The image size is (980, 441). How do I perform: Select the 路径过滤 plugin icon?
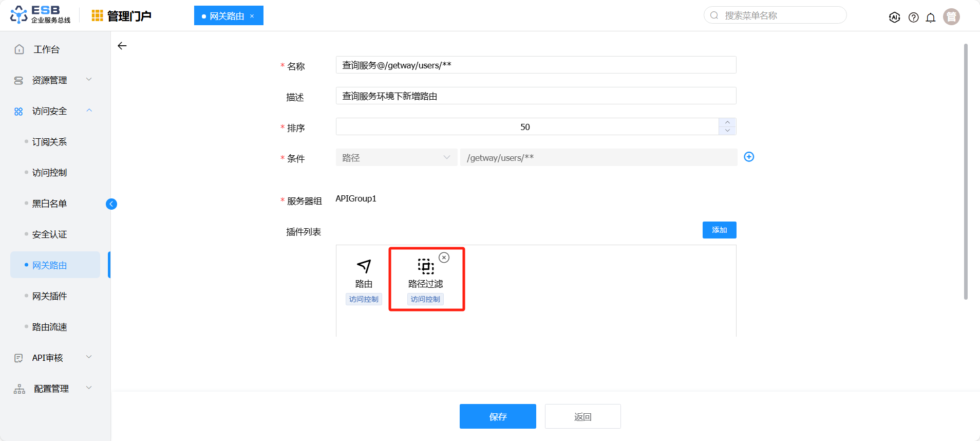pos(426,266)
